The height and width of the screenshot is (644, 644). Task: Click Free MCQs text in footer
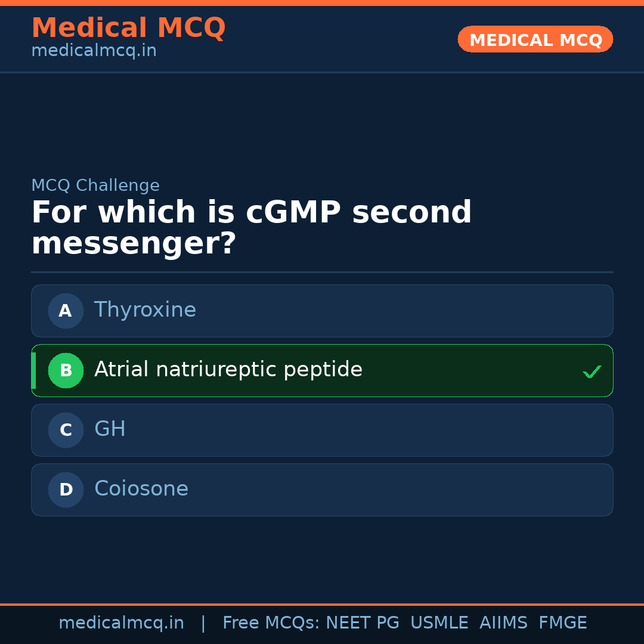[271, 623]
